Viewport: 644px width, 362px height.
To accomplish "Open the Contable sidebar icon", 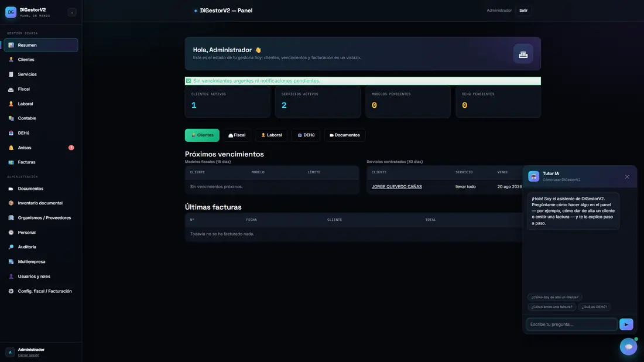I will [11, 118].
